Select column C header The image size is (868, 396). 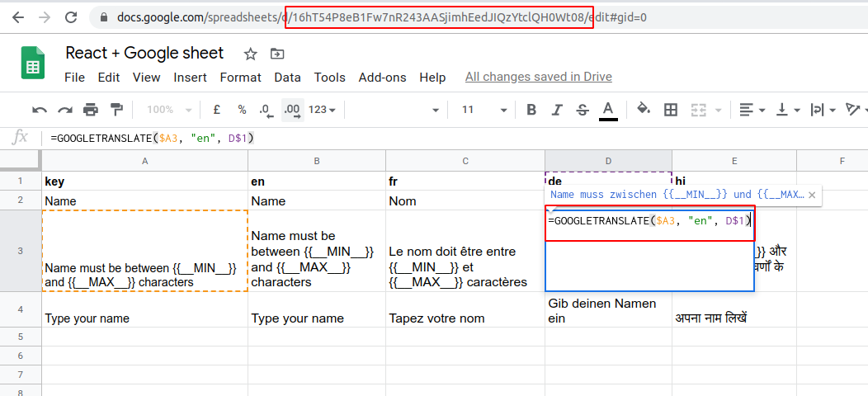[465, 161]
